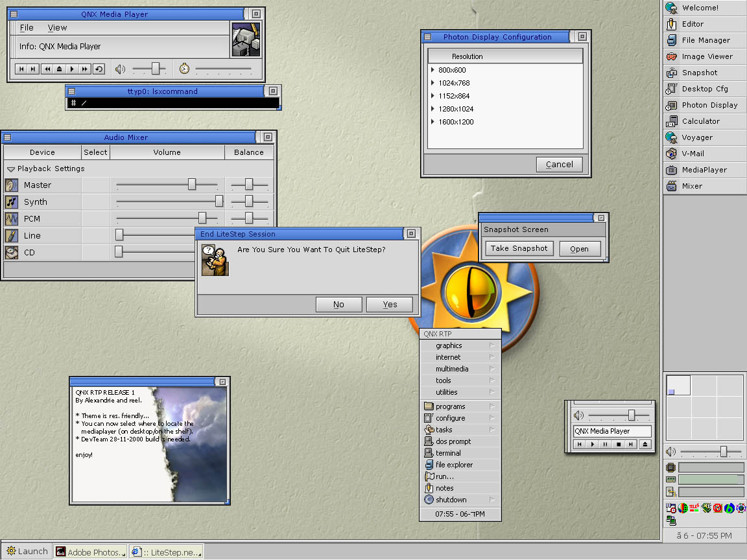Viewport: 747px width, 560px height.
Task: Open the shutdown submenu in QNX RTP menu
Action: click(x=460, y=500)
